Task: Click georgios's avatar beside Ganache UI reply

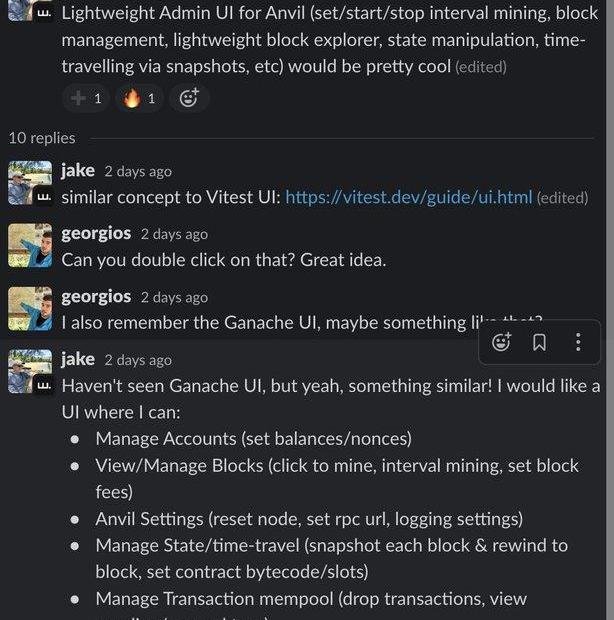Action: click(30, 309)
